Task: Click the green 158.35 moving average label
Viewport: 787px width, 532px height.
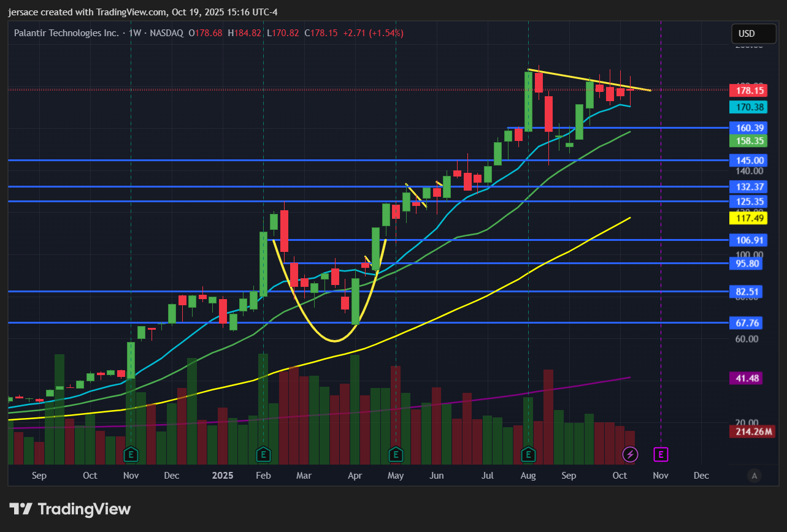Action: (x=748, y=141)
